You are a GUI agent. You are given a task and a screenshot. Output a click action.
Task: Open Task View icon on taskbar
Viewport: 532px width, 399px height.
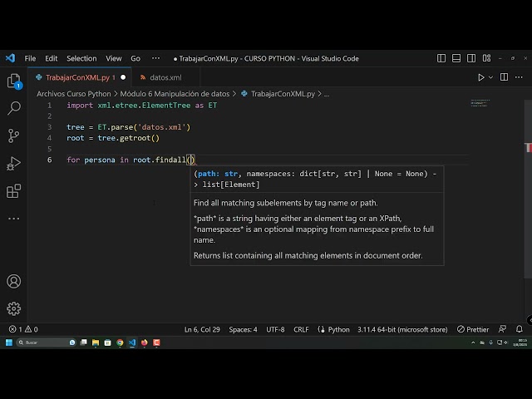pyautogui.click(x=83, y=342)
